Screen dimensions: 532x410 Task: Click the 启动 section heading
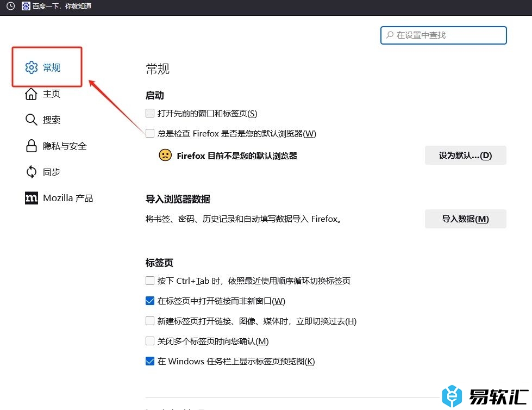(x=155, y=95)
